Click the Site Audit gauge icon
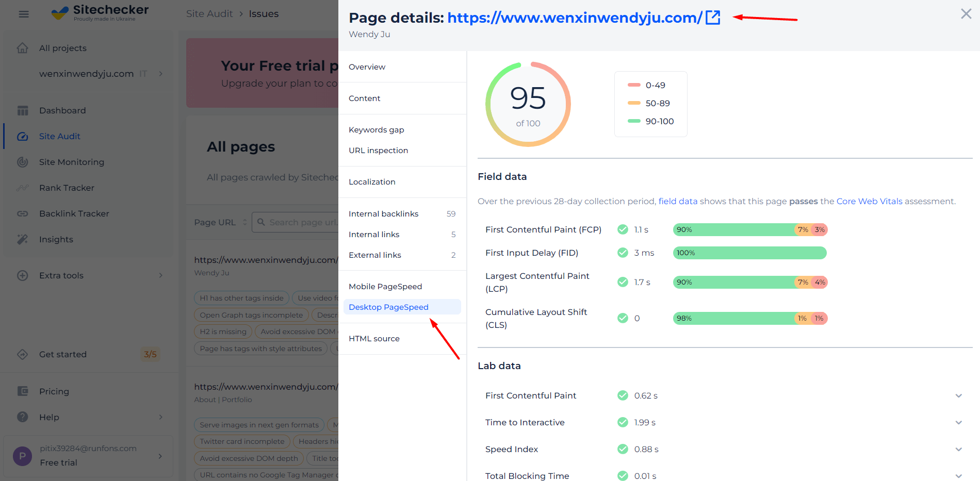 23,136
